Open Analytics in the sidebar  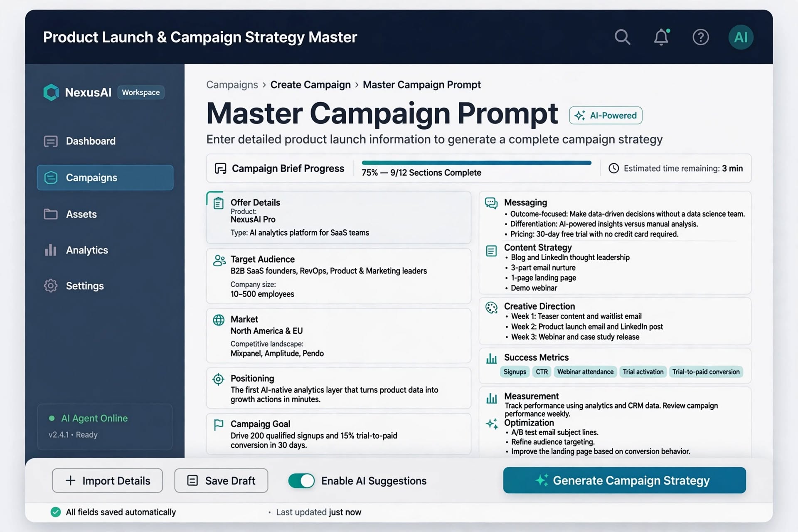pyautogui.click(x=105, y=250)
